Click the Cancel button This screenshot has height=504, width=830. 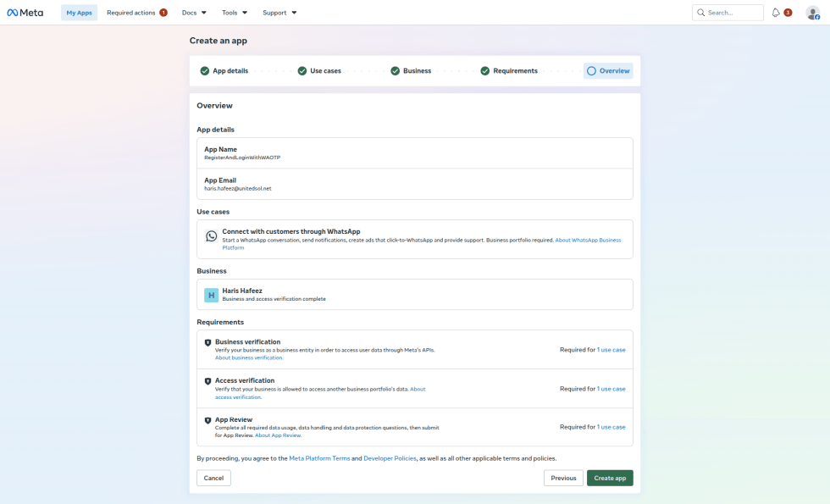click(x=213, y=478)
